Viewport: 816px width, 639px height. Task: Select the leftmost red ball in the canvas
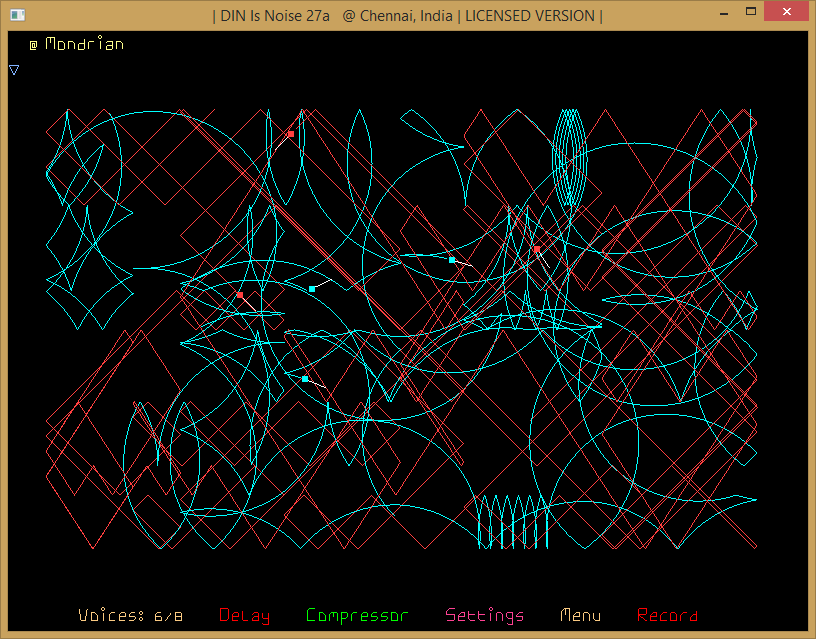(240, 295)
